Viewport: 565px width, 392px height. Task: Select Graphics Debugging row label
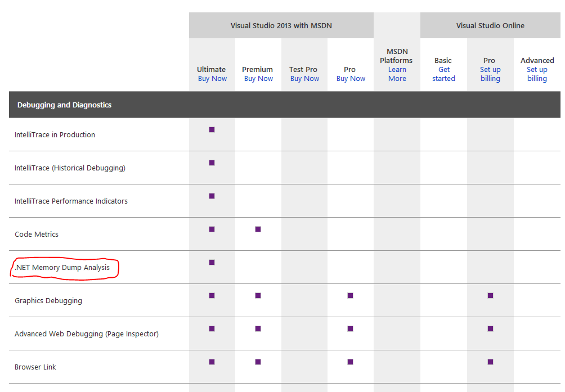pos(48,300)
